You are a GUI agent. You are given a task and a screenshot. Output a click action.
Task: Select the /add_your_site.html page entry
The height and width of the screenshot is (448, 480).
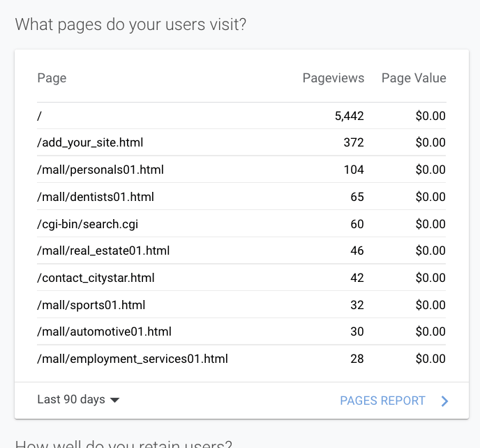click(90, 142)
